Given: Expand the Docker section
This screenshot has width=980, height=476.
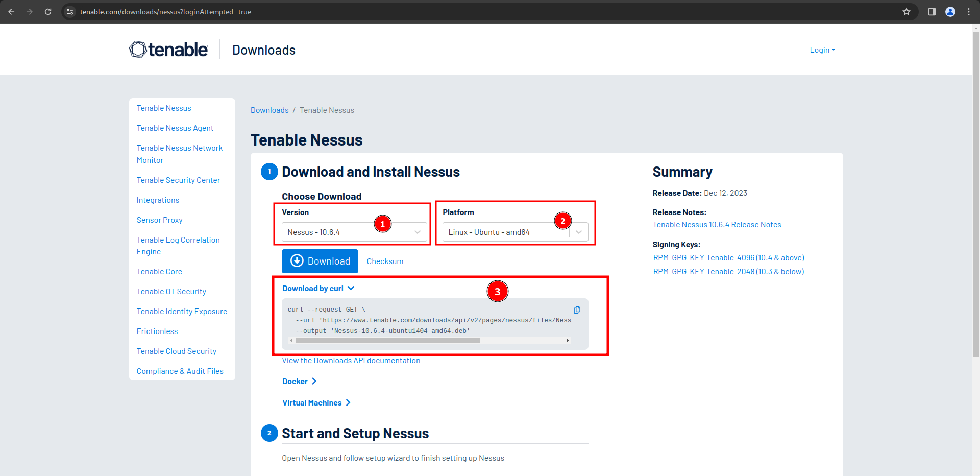Looking at the screenshot, I should coord(300,382).
